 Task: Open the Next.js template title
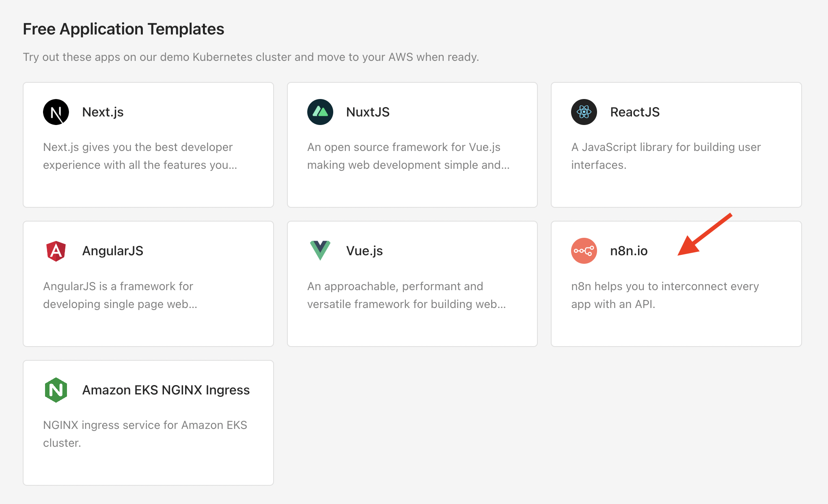pos(103,112)
